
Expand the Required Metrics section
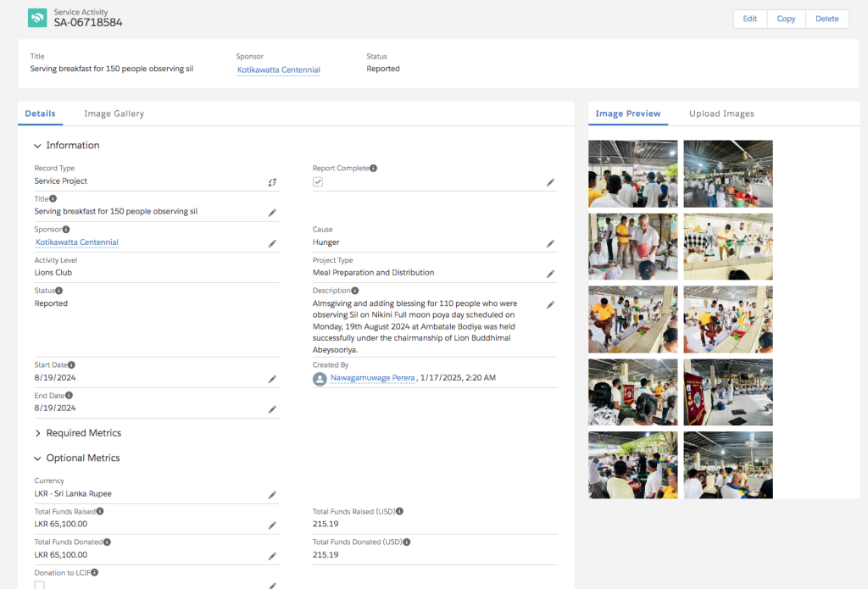pyautogui.click(x=37, y=433)
